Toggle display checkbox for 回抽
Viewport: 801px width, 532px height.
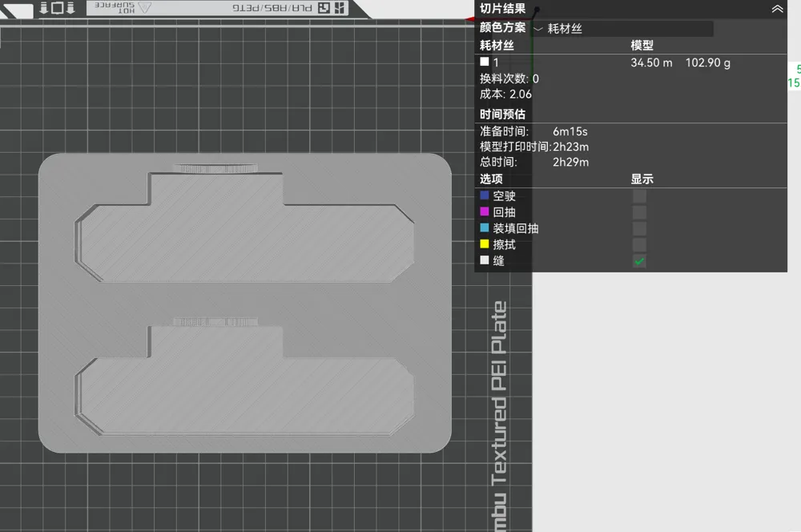pyautogui.click(x=639, y=212)
